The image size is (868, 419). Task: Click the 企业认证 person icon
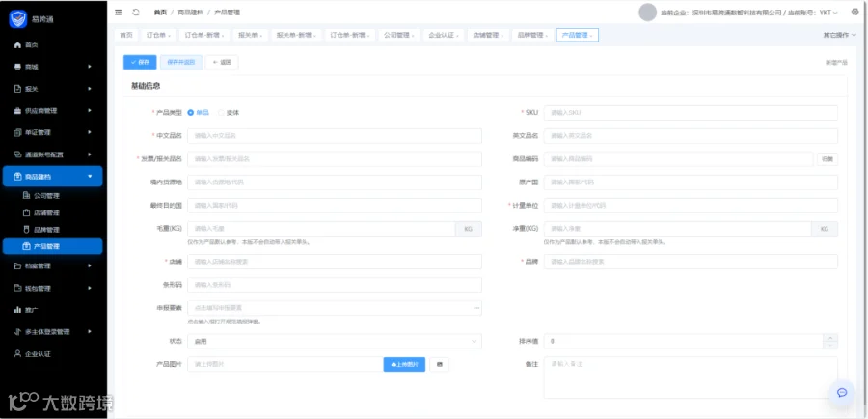17,353
